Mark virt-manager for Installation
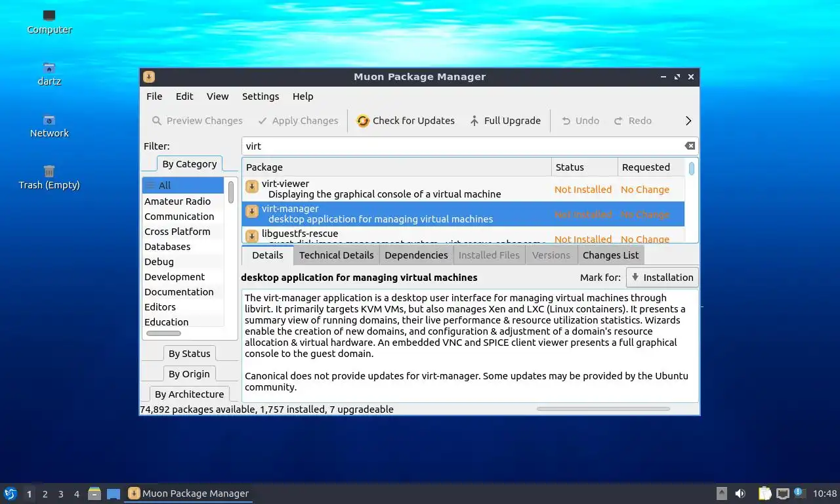 [x=662, y=278]
